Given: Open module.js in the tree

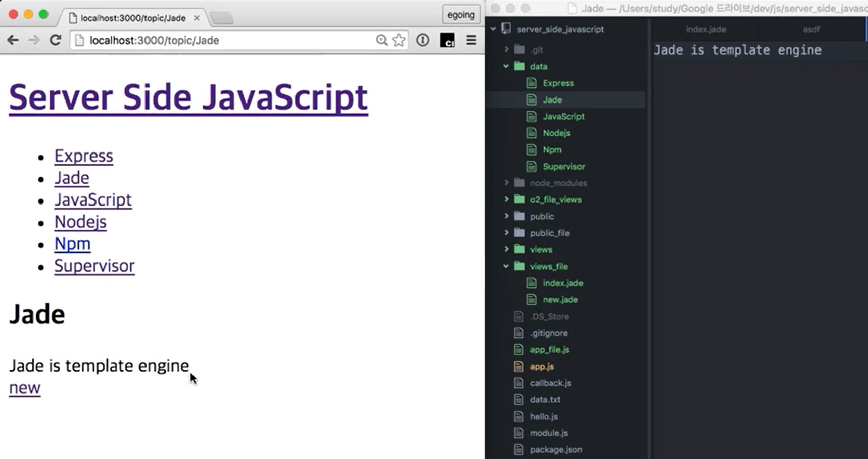Looking at the screenshot, I should click(x=549, y=433).
